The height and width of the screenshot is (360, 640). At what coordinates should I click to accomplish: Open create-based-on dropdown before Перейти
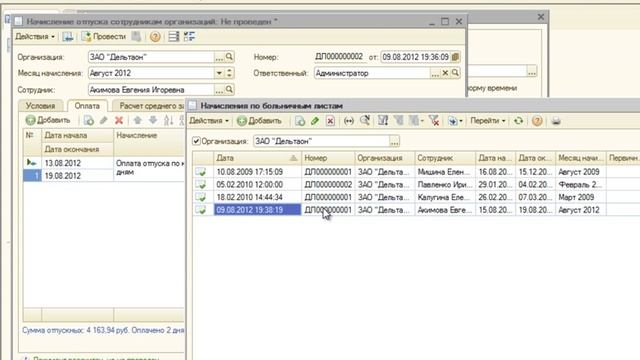click(455, 121)
